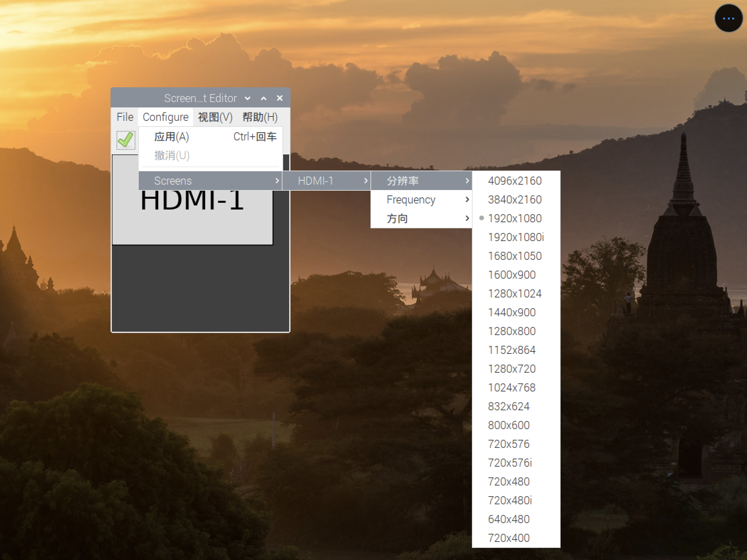Viewport: 747px width, 560px height.
Task: Pick 1152x864 from resolution list
Action: click(x=516, y=350)
